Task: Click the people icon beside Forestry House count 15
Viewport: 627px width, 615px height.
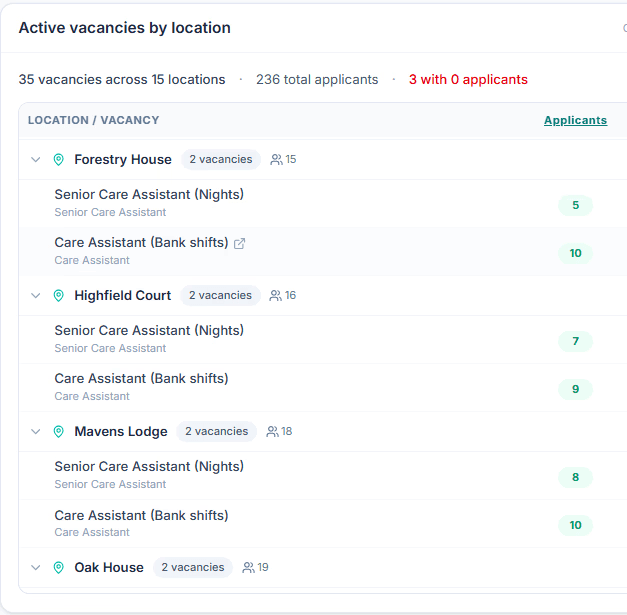Action: tap(276, 160)
